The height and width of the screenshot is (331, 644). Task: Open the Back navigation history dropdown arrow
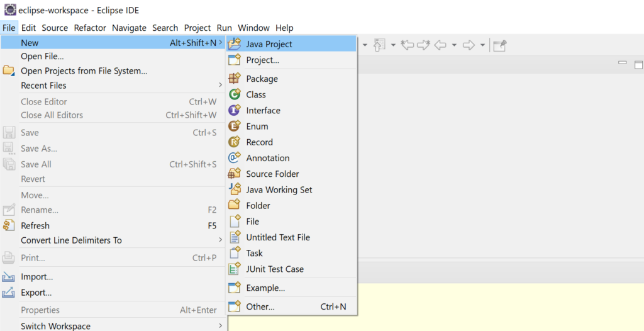454,45
